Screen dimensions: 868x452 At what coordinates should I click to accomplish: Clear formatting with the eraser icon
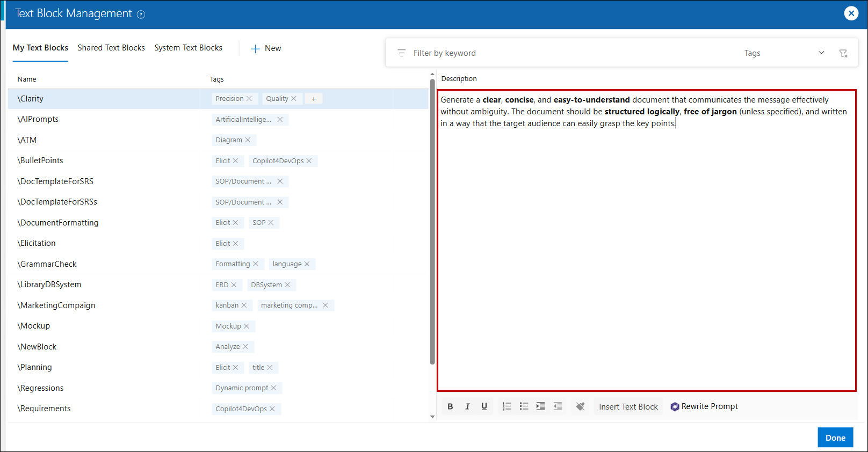tap(580, 406)
